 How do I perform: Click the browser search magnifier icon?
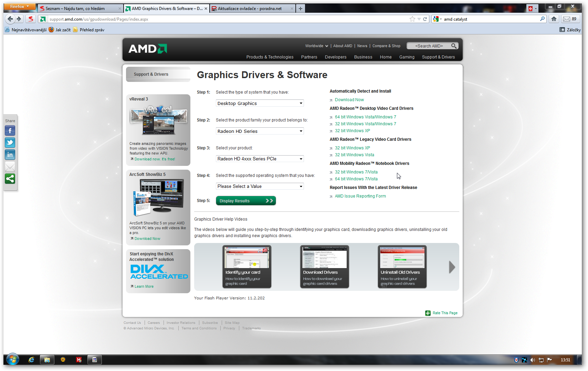click(x=543, y=19)
